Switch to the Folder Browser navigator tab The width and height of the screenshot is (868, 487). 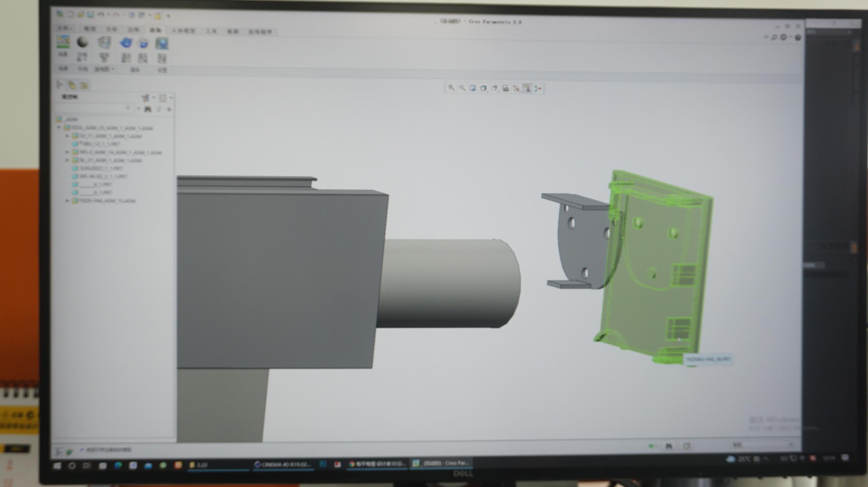click(x=72, y=85)
